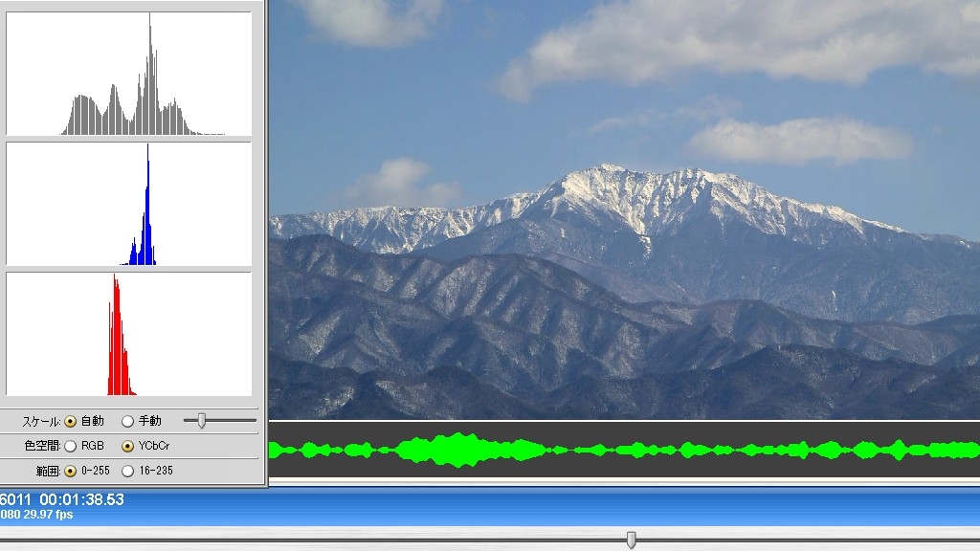This screenshot has height=551, width=980.
Task: Click the 29.97 fps frame rate text
Action: point(48,515)
